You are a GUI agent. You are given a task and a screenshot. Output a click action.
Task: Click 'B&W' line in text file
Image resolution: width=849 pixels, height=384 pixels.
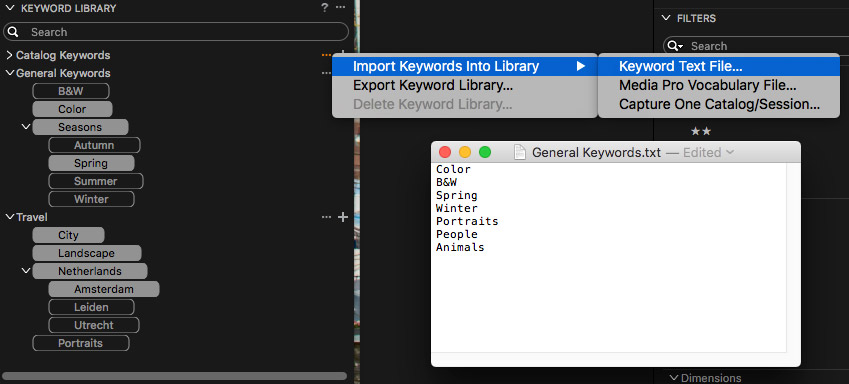(x=446, y=182)
